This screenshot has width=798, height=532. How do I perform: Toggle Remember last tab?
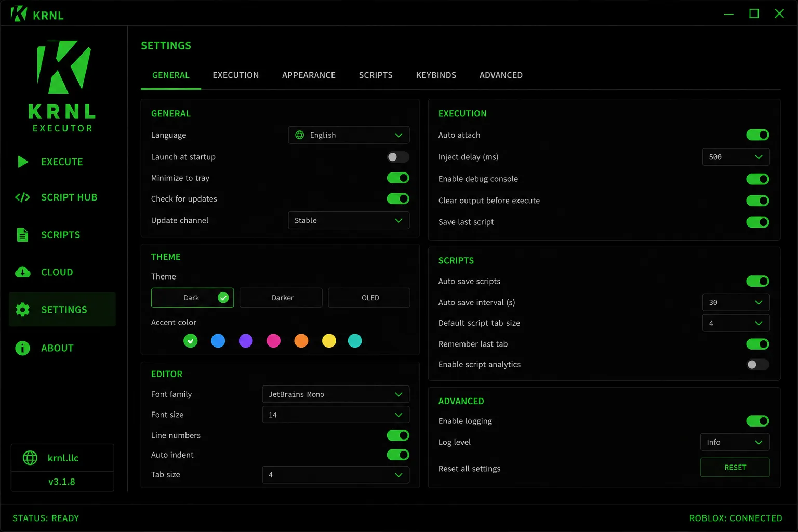coord(757,344)
